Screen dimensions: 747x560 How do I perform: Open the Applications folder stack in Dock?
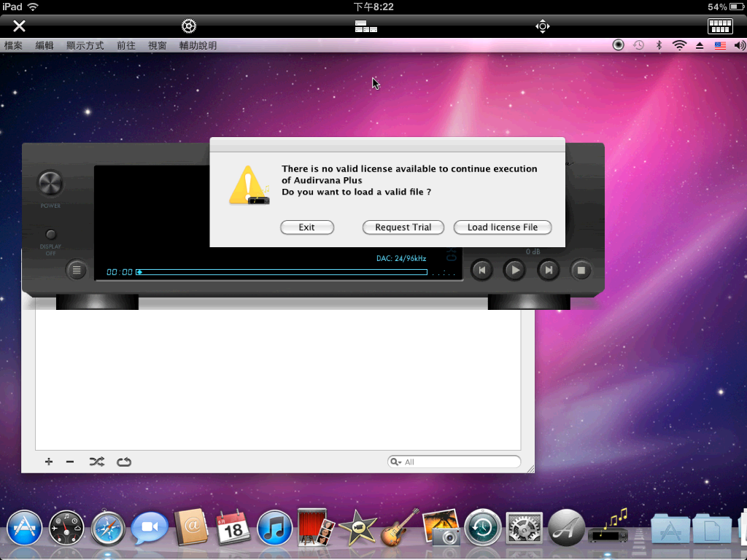(670, 529)
